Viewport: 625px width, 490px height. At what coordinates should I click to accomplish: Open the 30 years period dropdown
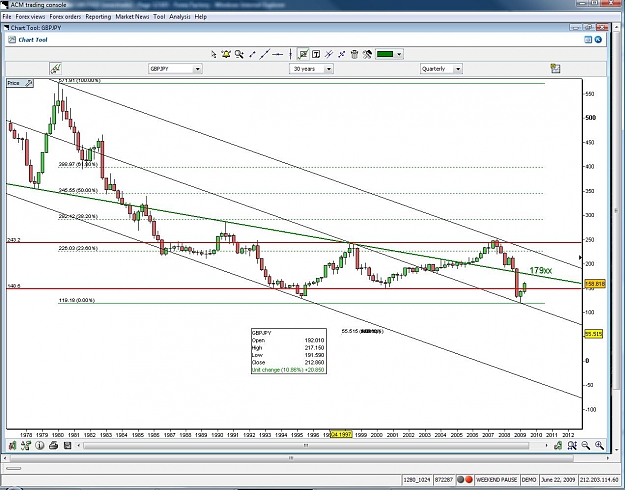pyautogui.click(x=328, y=69)
